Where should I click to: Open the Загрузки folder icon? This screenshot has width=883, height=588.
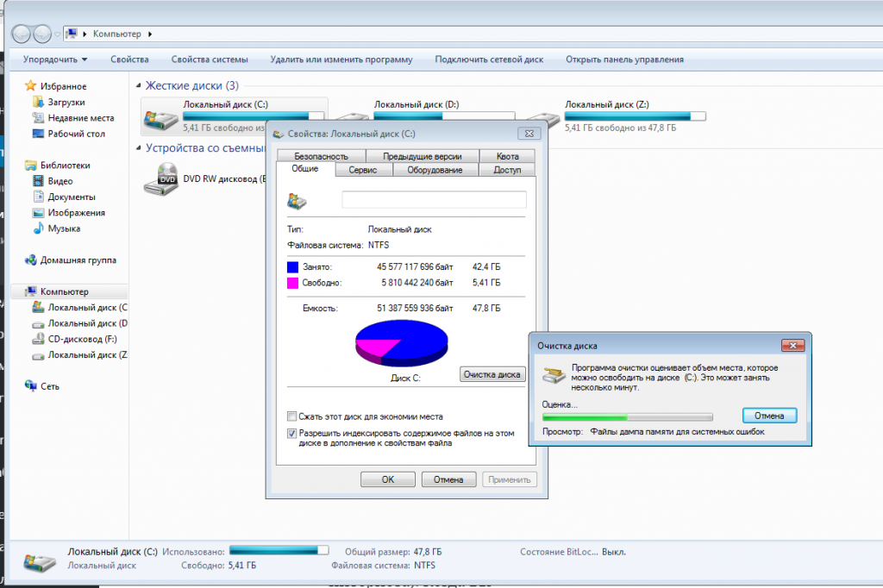pyautogui.click(x=38, y=102)
